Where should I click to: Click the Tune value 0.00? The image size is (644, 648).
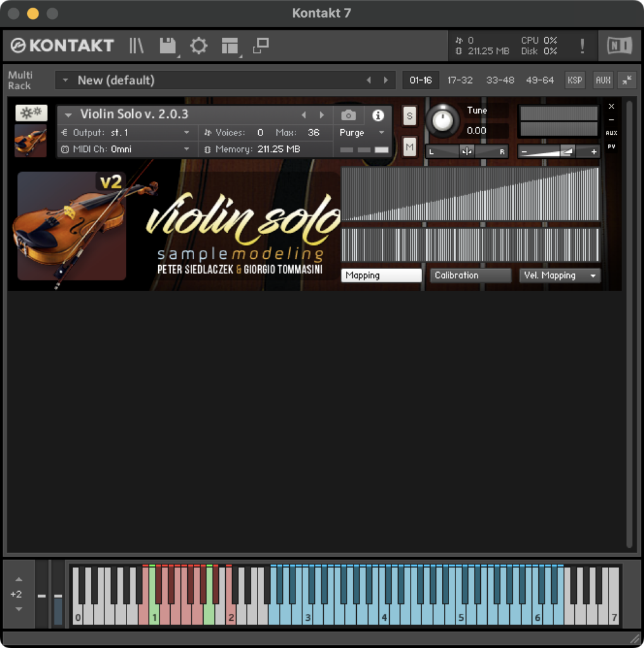476,130
